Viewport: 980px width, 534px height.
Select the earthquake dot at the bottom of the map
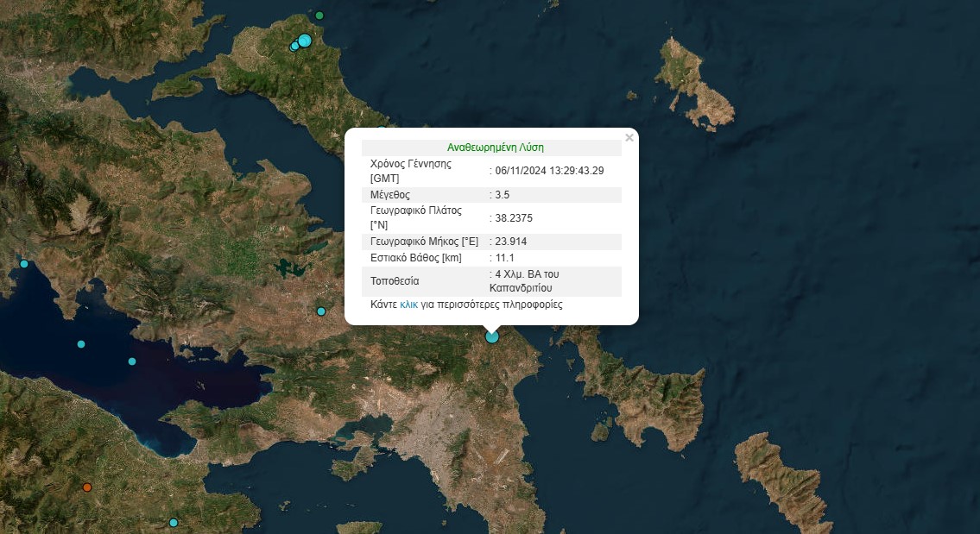pyautogui.click(x=173, y=523)
